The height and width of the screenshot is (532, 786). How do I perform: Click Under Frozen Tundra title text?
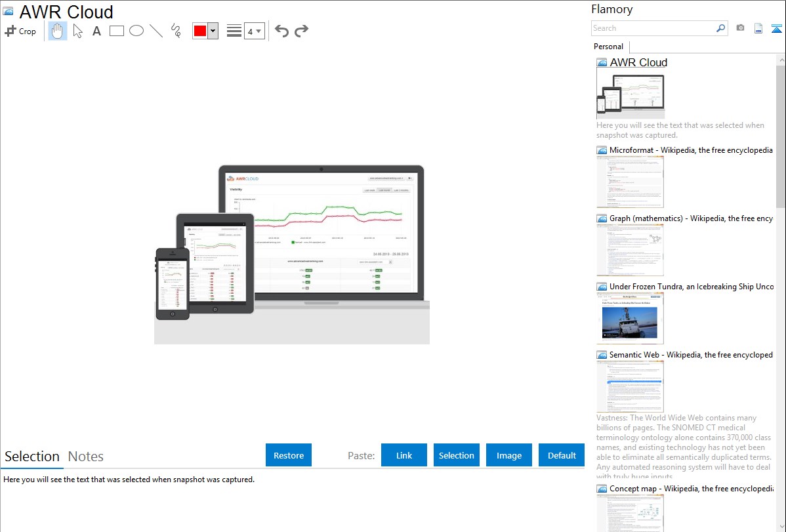tap(692, 286)
